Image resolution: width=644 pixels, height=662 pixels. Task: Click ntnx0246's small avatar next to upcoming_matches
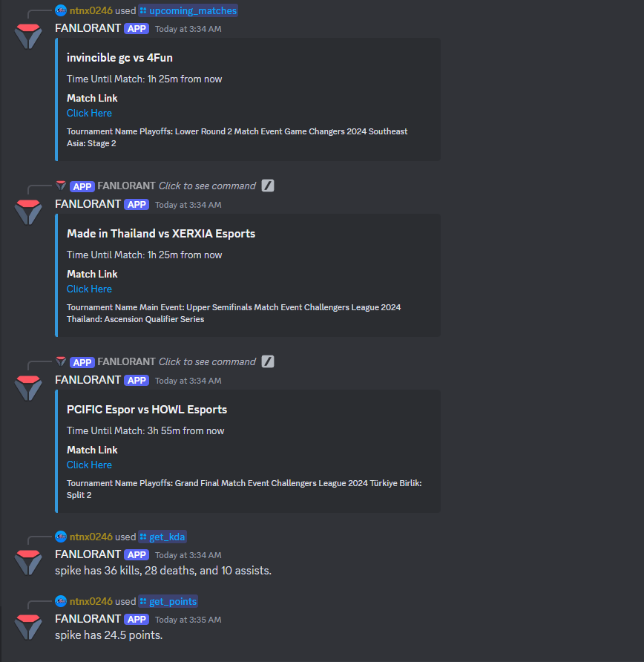61,10
